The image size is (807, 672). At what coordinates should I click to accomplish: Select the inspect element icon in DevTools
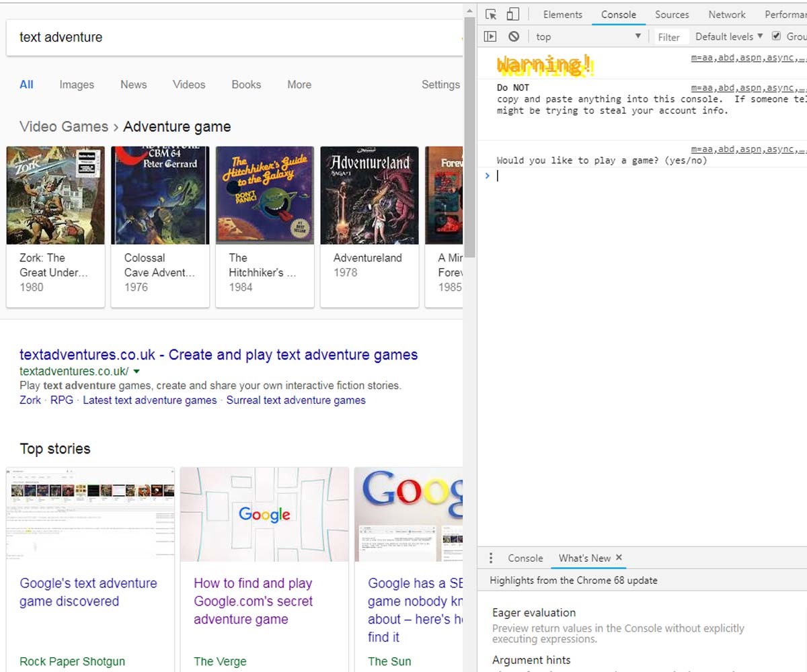pos(491,14)
